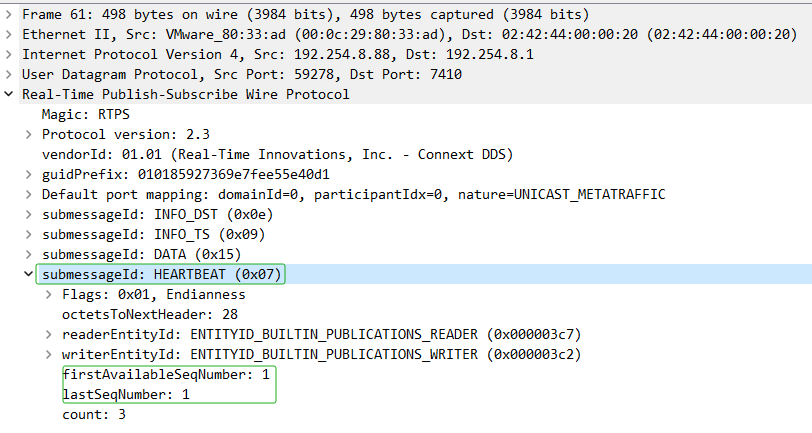Select the Magic: RTPS field

[x=79, y=114]
